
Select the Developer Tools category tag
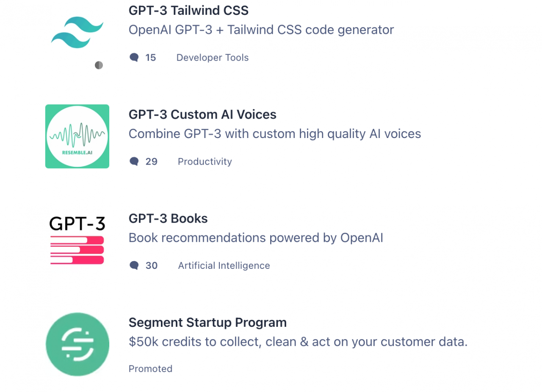click(212, 58)
